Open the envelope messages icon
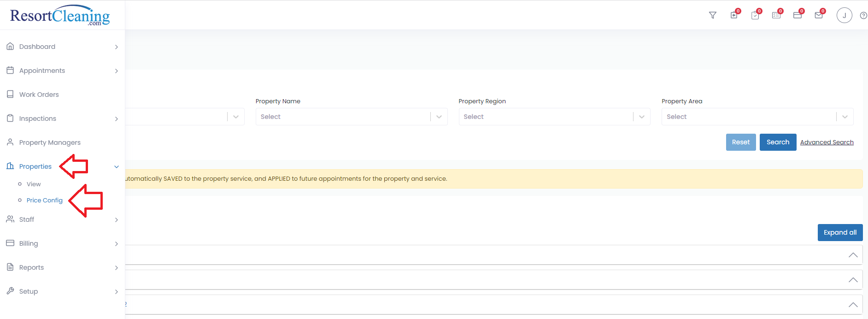Viewport: 868px width, 319px height. click(x=819, y=15)
